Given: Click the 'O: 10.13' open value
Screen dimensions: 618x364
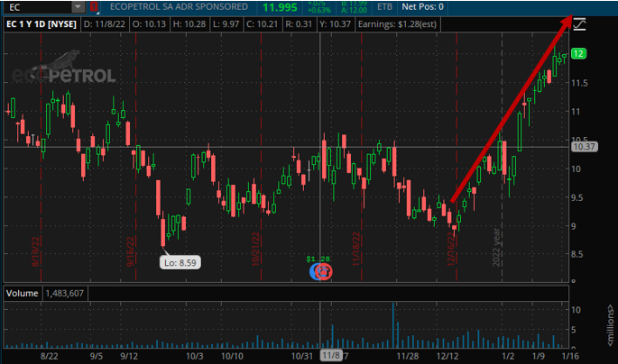Looking at the screenshot, I should pos(149,24).
